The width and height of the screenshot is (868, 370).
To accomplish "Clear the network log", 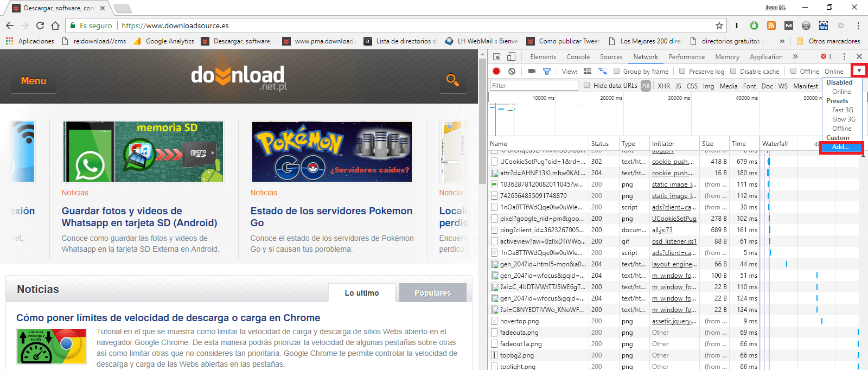I will [512, 71].
